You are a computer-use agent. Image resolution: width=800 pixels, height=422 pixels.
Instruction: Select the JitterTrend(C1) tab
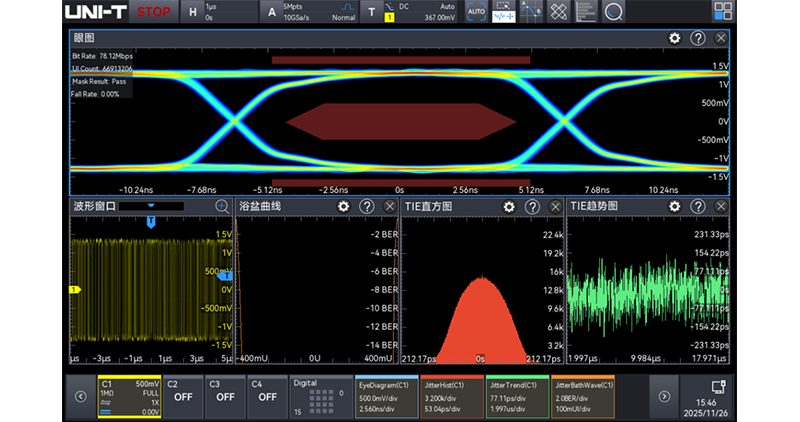coord(519,396)
